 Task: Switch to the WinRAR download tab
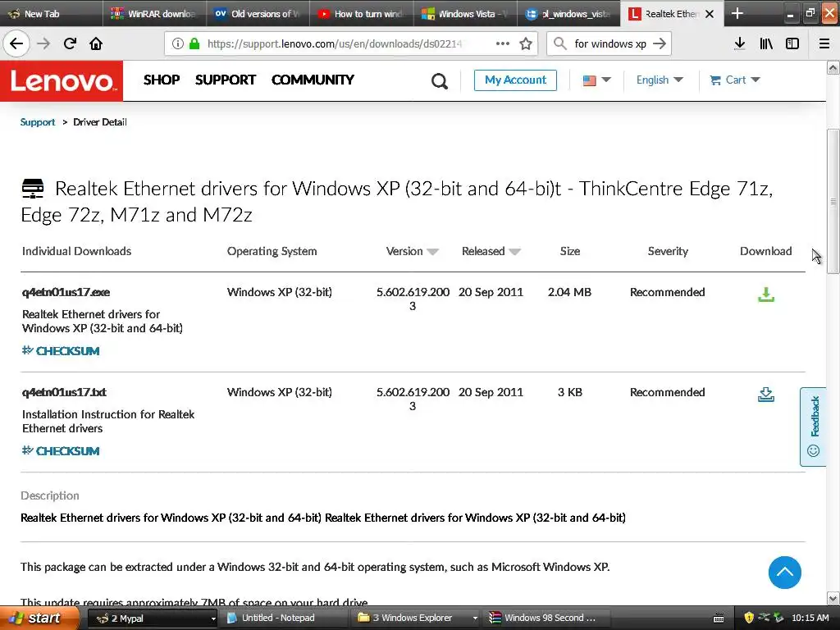[154, 14]
